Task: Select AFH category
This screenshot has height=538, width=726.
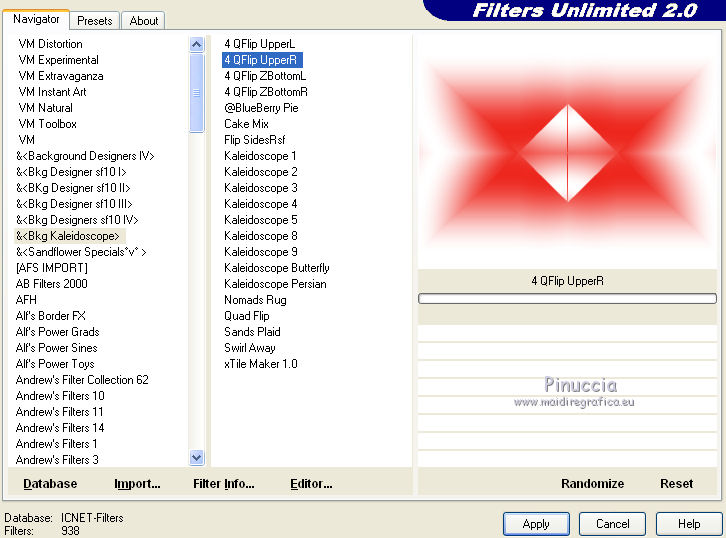Action: pyautogui.click(x=26, y=300)
